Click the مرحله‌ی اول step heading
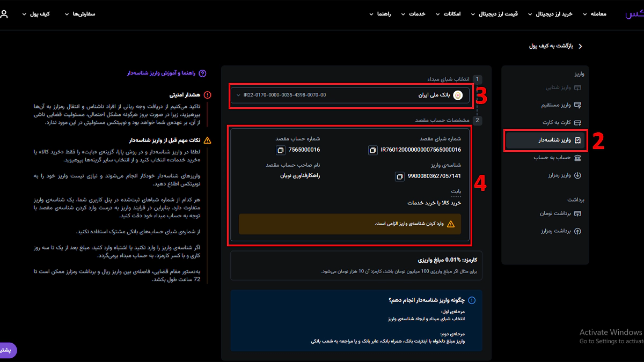The image size is (644, 362). click(x=452, y=312)
